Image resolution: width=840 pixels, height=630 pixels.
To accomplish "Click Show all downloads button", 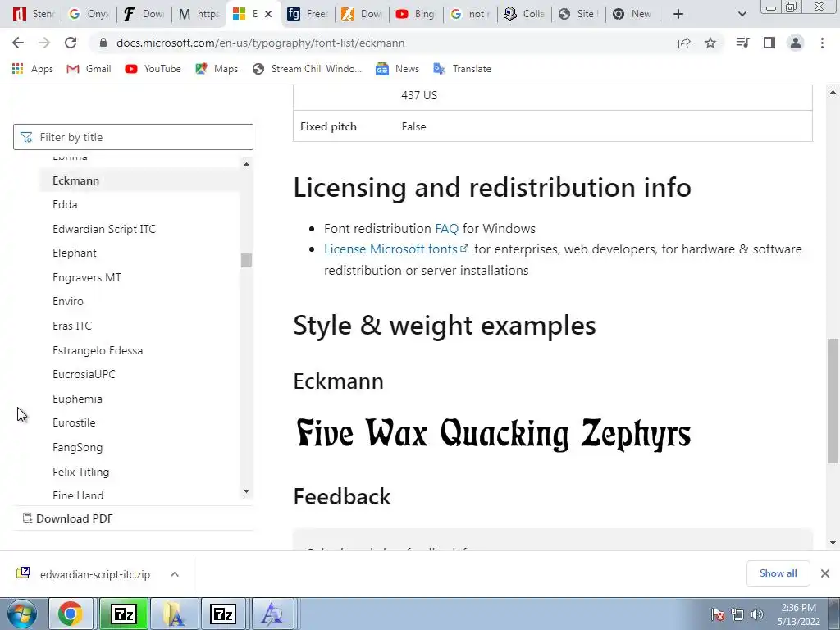I will pyautogui.click(x=778, y=573).
